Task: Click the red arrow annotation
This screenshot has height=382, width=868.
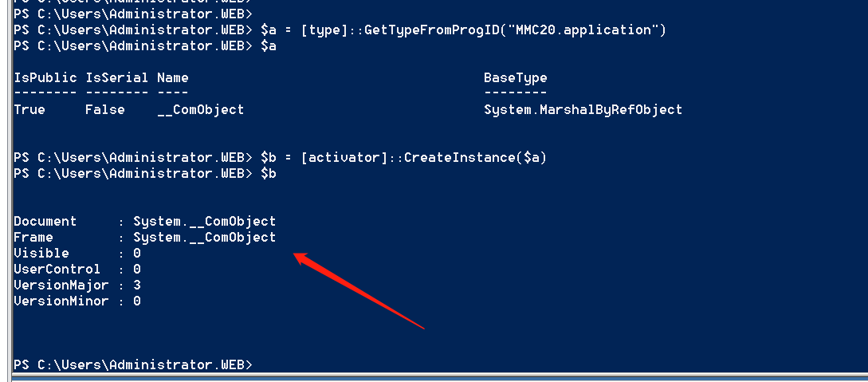Action: click(359, 291)
